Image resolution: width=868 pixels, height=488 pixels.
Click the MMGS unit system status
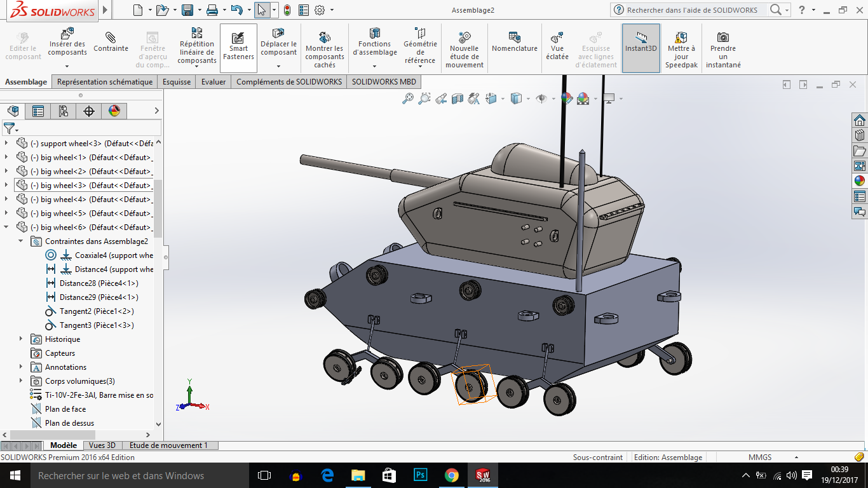(760, 457)
